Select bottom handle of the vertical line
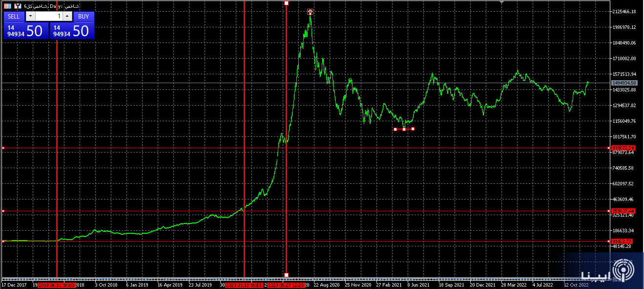Viewport: 644px width, 289px height. pos(286,275)
